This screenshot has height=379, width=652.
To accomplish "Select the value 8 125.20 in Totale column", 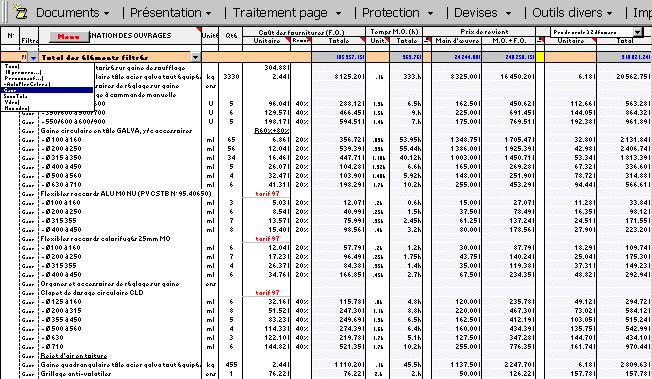I will coord(339,77).
